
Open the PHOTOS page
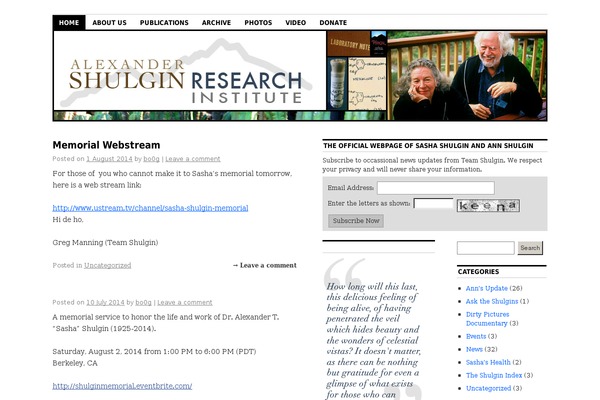coord(258,23)
